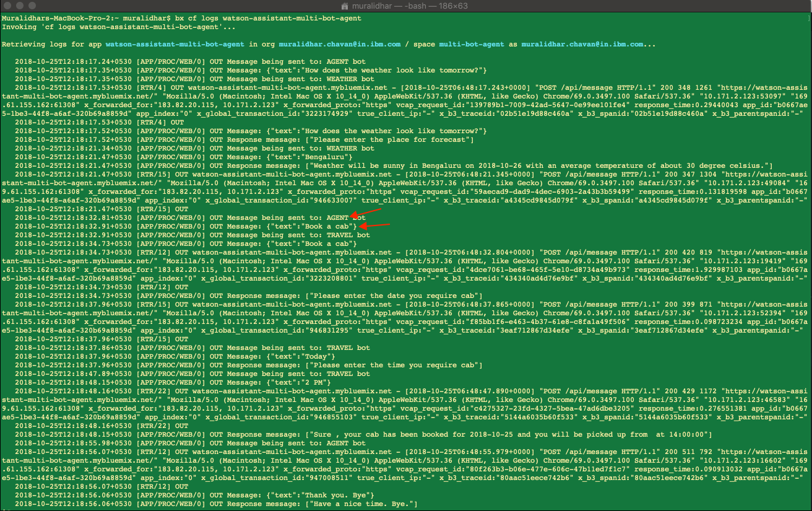Click 12:18:21.34 'sent to: WEATHER bot' line
The height and width of the screenshot is (511, 812).
(194, 149)
